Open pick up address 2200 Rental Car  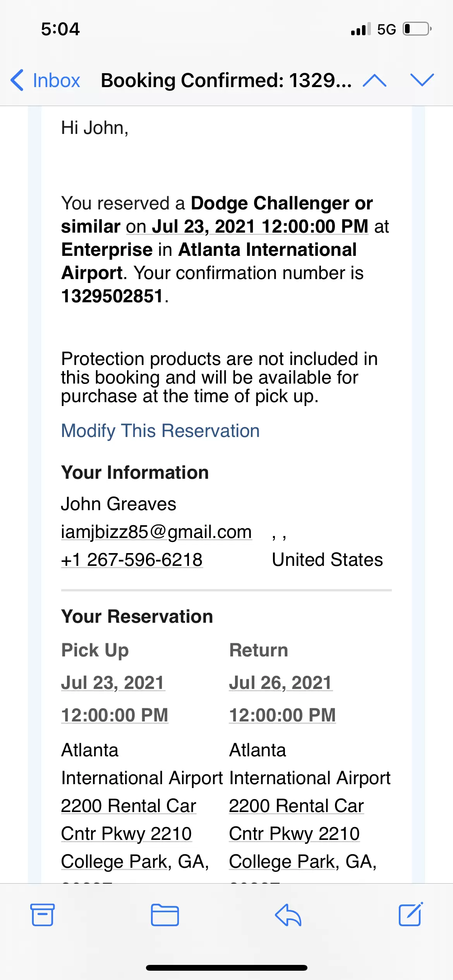[129, 806]
